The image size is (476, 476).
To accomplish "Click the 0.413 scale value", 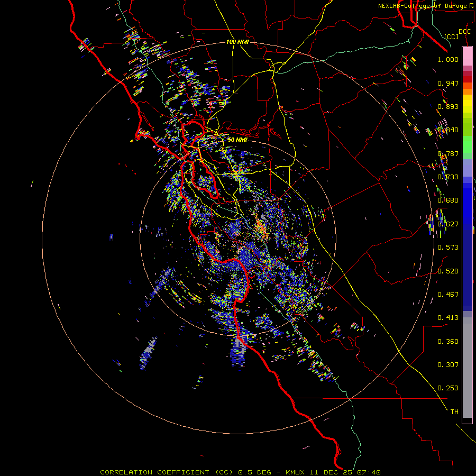I will pyautogui.click(x=448, y=318).
